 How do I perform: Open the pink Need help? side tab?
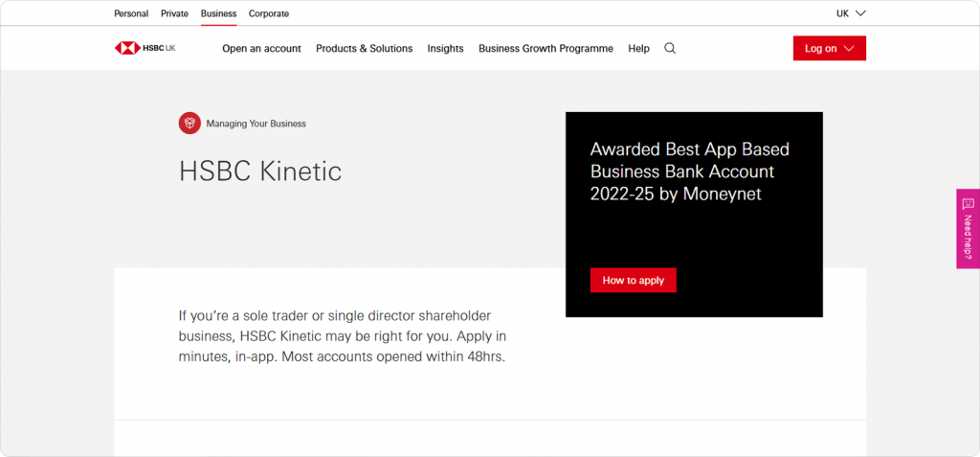coord(968,237)
